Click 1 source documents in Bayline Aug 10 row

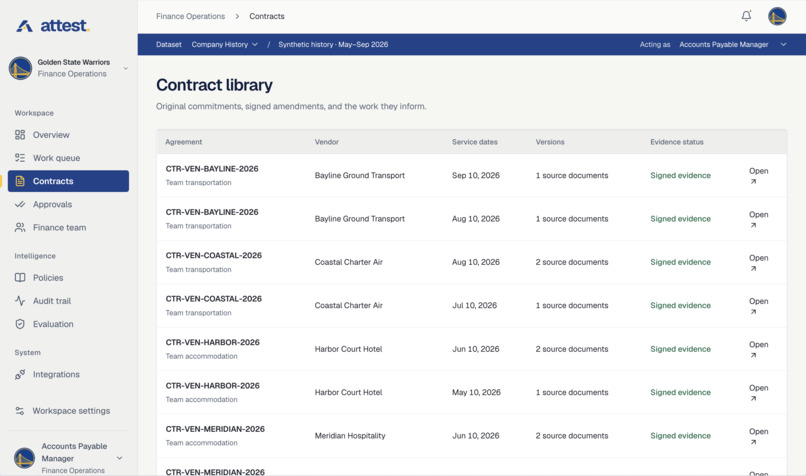[x=572, y=219]
